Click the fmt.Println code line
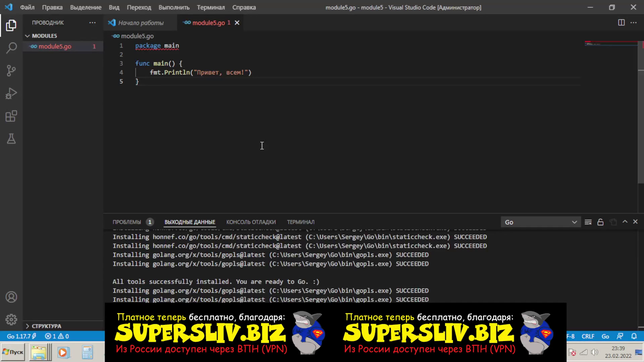Screen dimensions: 644x362 click(200, 72)
